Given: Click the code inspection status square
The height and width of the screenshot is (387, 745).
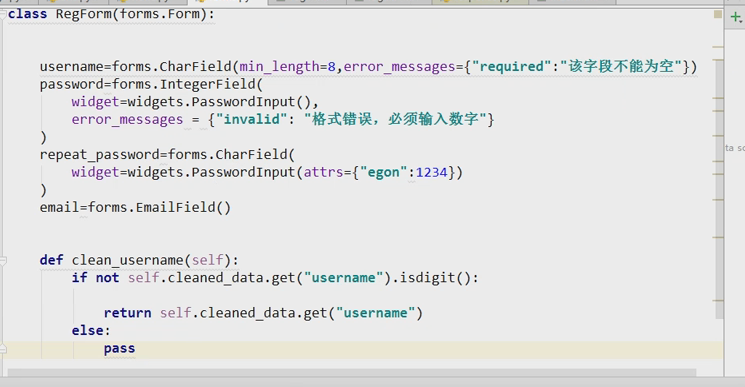Looking at the screenshot, I should (718, 15).
